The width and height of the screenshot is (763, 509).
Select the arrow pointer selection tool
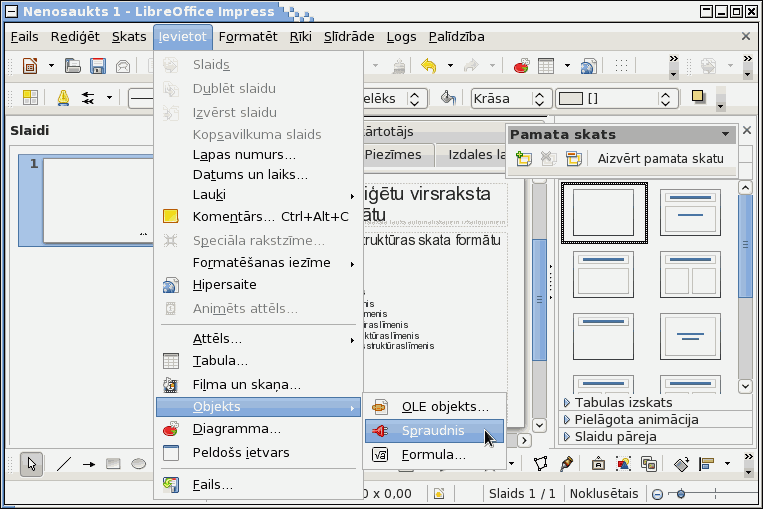[x=32, y=464]
